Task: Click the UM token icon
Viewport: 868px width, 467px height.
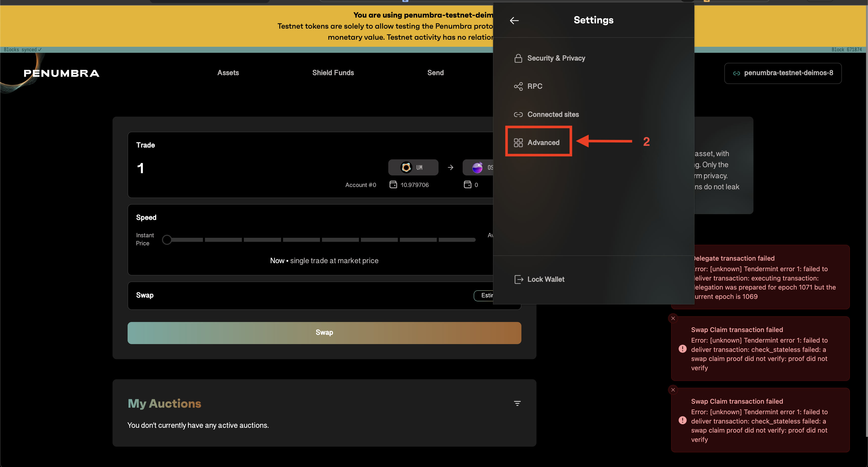Action: [406, 167]
